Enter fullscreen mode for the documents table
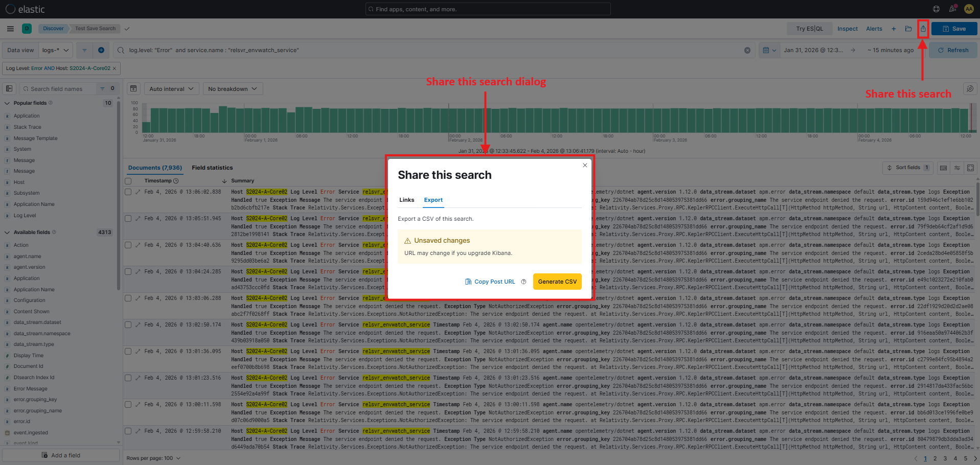This screenshot has width=980, height=465. tap(970, 168)
